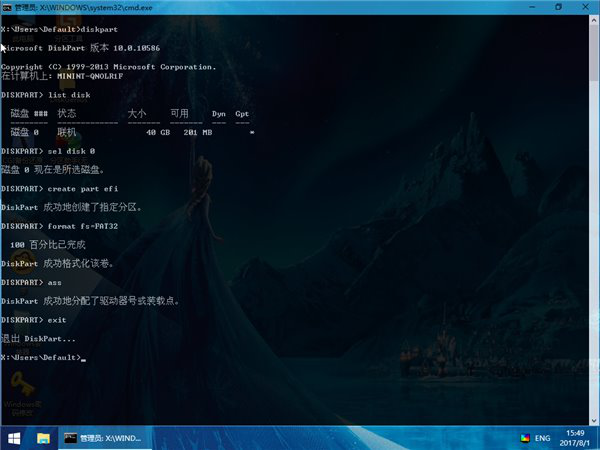Click the Gpt column asterisk for disk 0
The width and height of the screenshot is (600, 450).
pos(252,132)
